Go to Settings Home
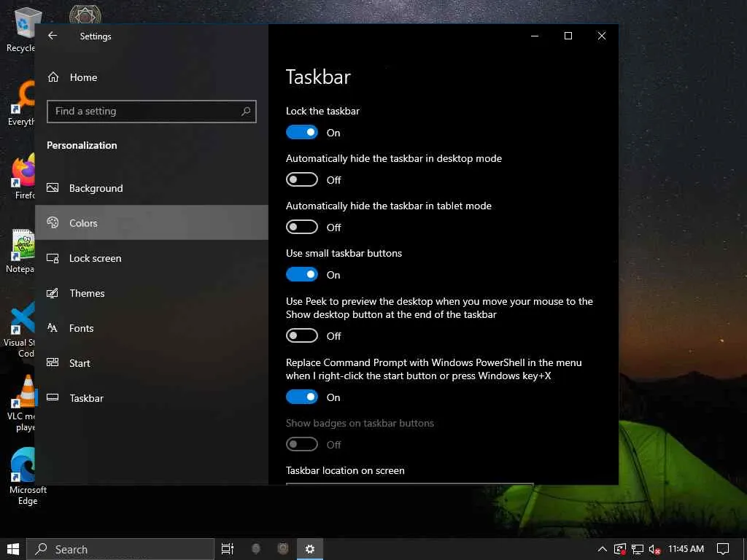747x560 pixels. click(x=152, y=77)
